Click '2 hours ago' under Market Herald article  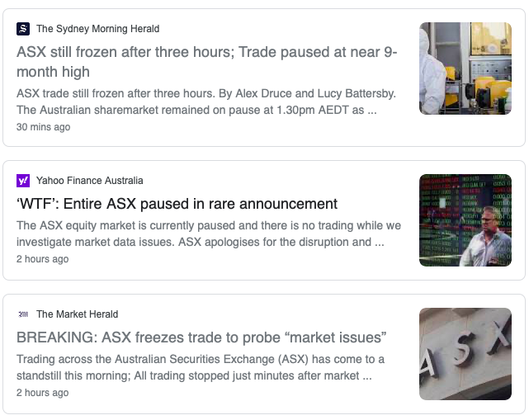[x=42, y=393]
